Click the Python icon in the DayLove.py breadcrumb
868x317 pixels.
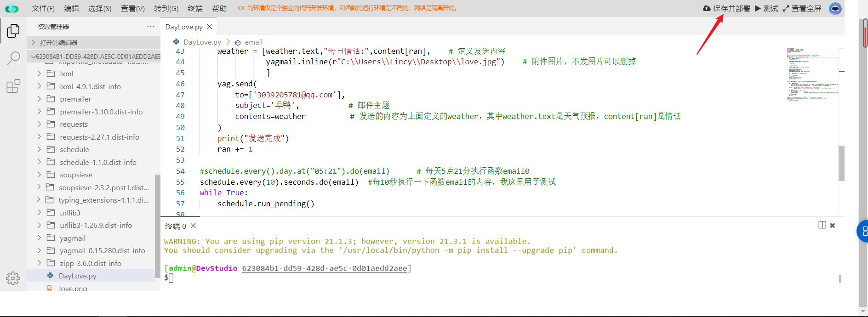tap(176, 42)
